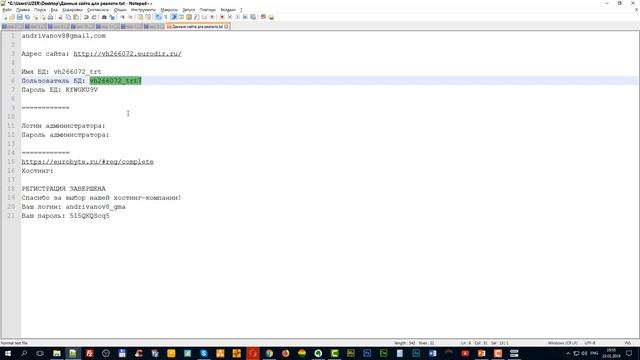Save the file using the Save toolbar icon
640x360 pixels.
coord(20,17)
